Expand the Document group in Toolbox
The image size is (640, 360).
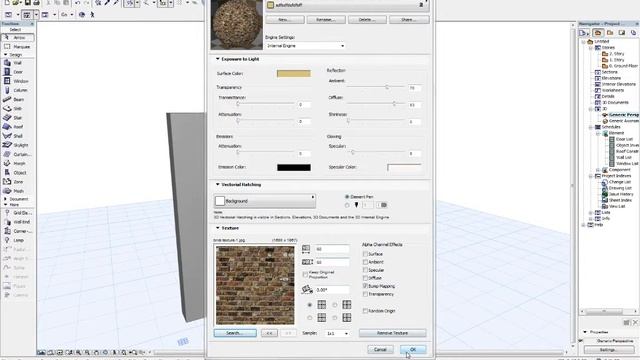(6, 199)
